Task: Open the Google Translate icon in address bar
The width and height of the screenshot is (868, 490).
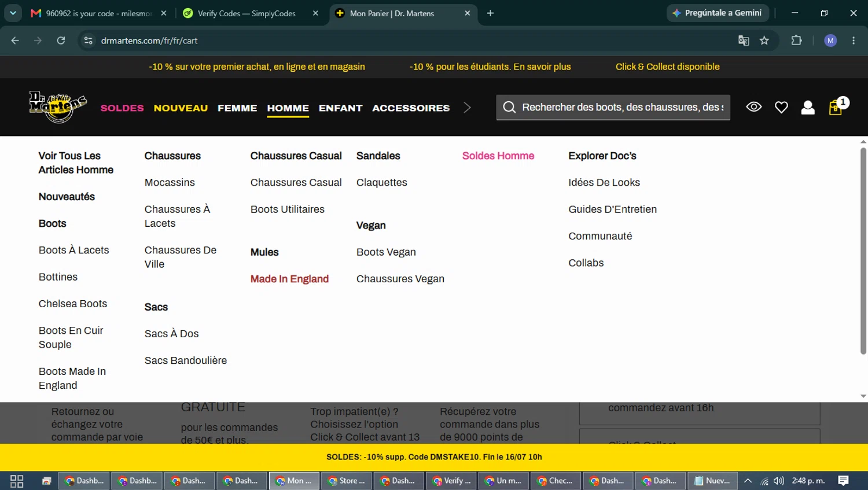Action: coord(744,40)
